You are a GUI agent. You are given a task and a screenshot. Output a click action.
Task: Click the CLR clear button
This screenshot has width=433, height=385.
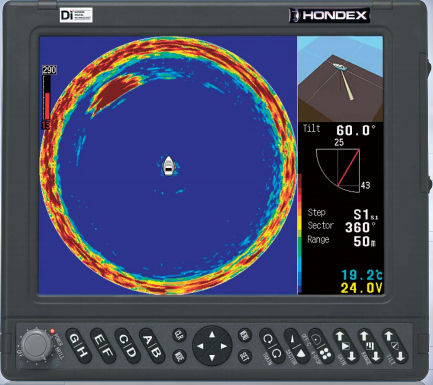[x=179, y=335]
